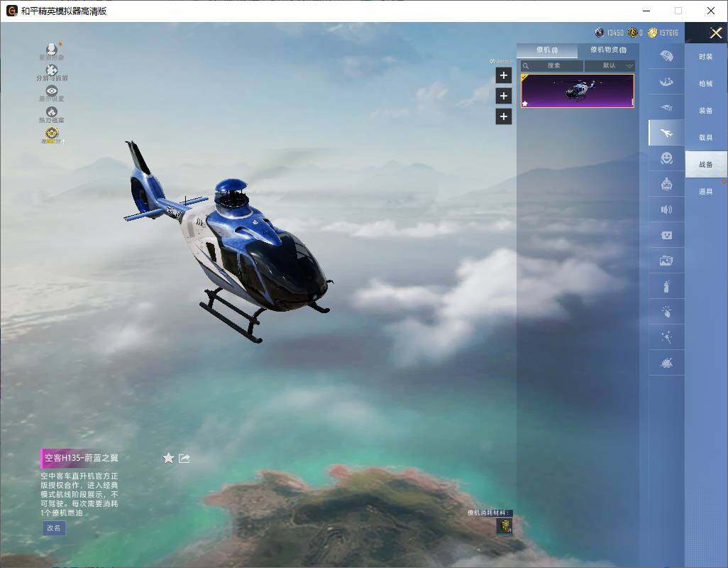Open the drone aircraft category icon
Image resolution: width=728 pixels, height=568 pixels.
tap(666, 107)
